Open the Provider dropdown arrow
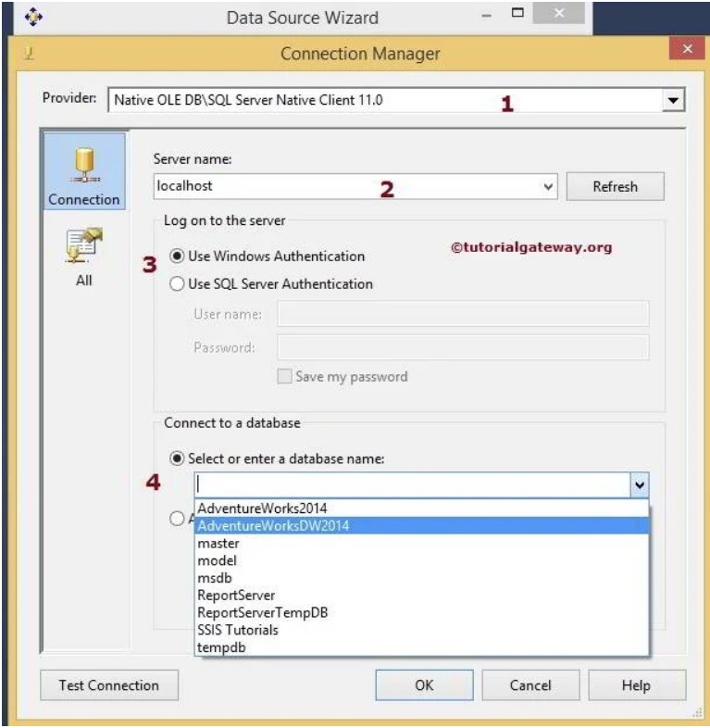Screen dimensions: 710x728 (673, 100)
